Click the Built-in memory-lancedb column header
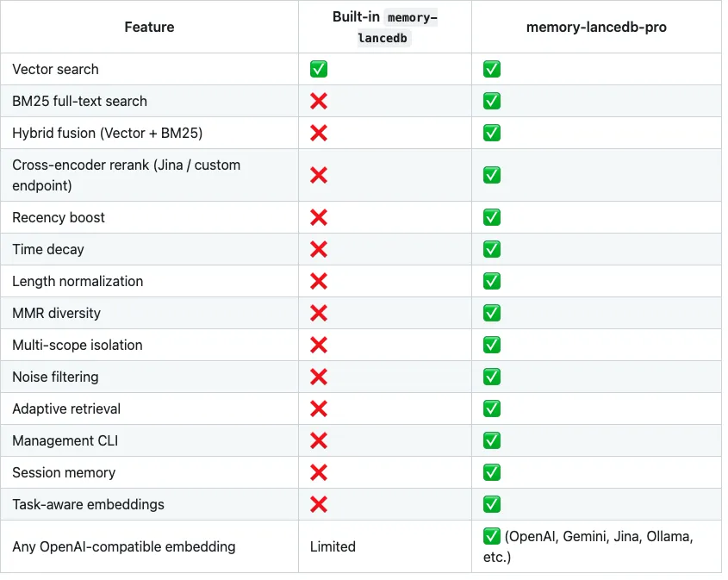The image size is (728, 580). pyautogui.click(x=384, y=28)
